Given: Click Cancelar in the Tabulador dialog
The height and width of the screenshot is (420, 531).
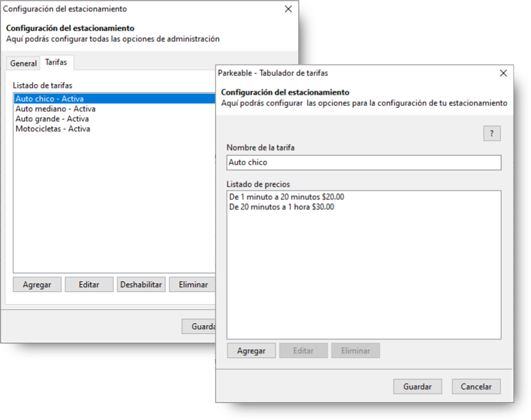Looking at the screenshot, I should click(476, 387).
